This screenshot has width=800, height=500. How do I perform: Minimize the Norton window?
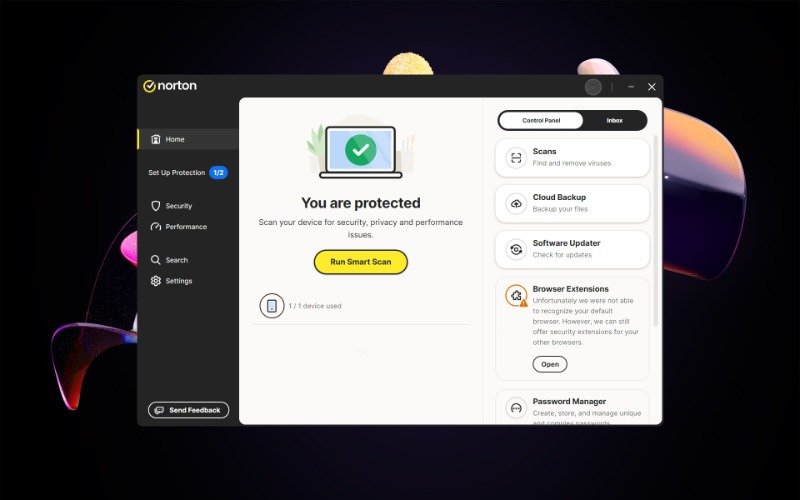click(x=631, y=87)
